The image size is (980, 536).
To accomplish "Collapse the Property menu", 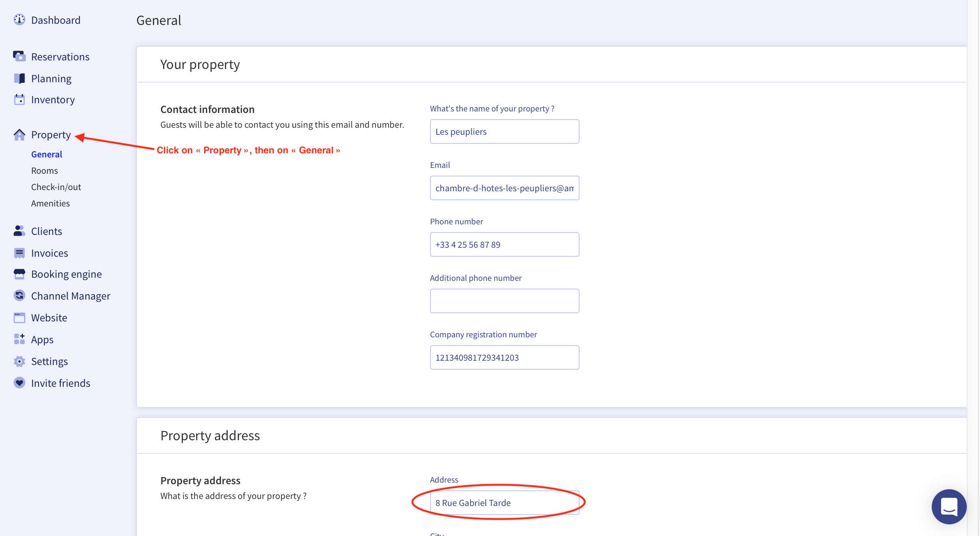I will coord(51,135).
